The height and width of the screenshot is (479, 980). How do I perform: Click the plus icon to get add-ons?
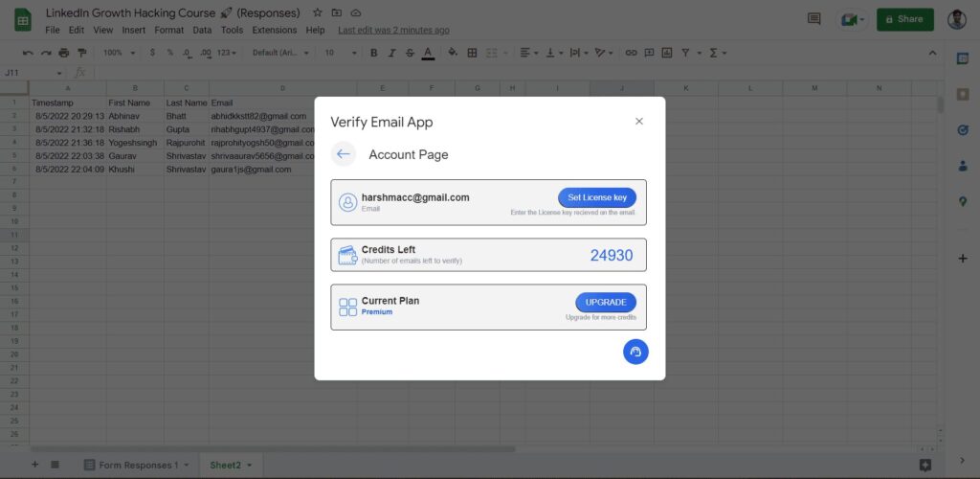pos(963,259)
